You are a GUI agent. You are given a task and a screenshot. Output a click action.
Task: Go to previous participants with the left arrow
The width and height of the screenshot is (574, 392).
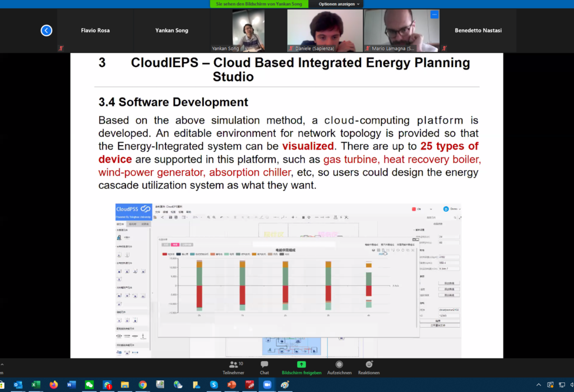(47, 31)
